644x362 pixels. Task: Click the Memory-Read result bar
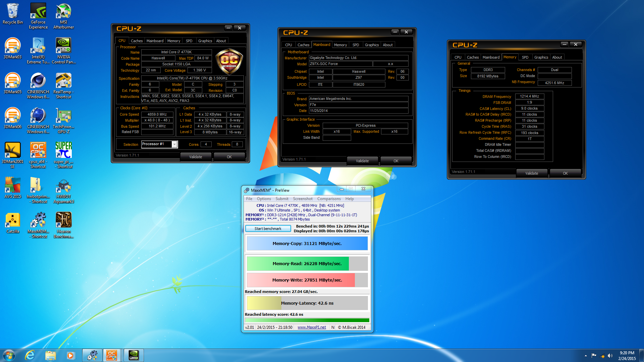pyautogui.click(x=307, y=264)
